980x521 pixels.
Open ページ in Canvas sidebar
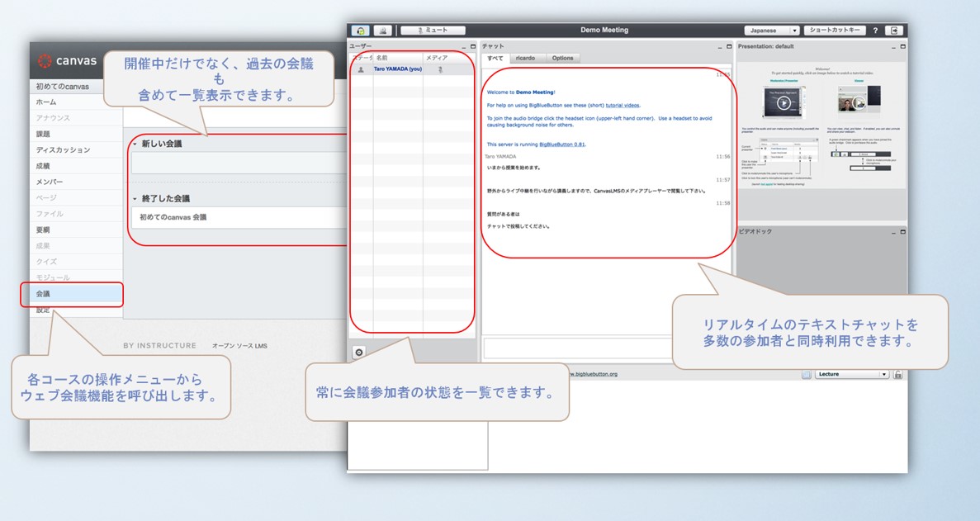pos(46,197)
